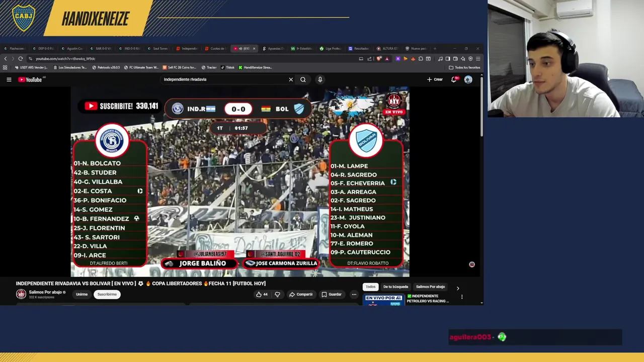Switch to the Flashscore tab
Viewport: 644px width, 362px height.
click(15, 49)
